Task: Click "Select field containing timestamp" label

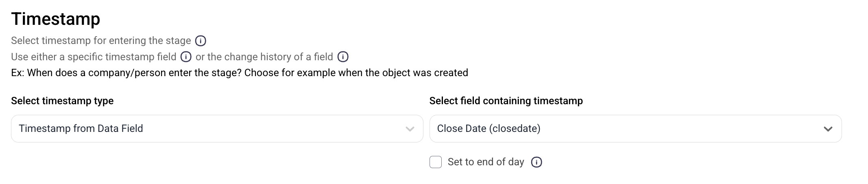Action: (x=506, y=101)
